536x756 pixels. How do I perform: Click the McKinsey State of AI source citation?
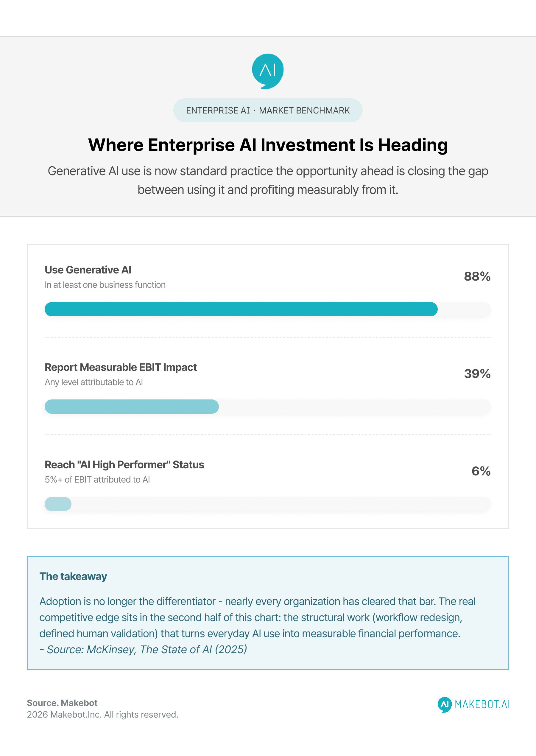point(143,649)
